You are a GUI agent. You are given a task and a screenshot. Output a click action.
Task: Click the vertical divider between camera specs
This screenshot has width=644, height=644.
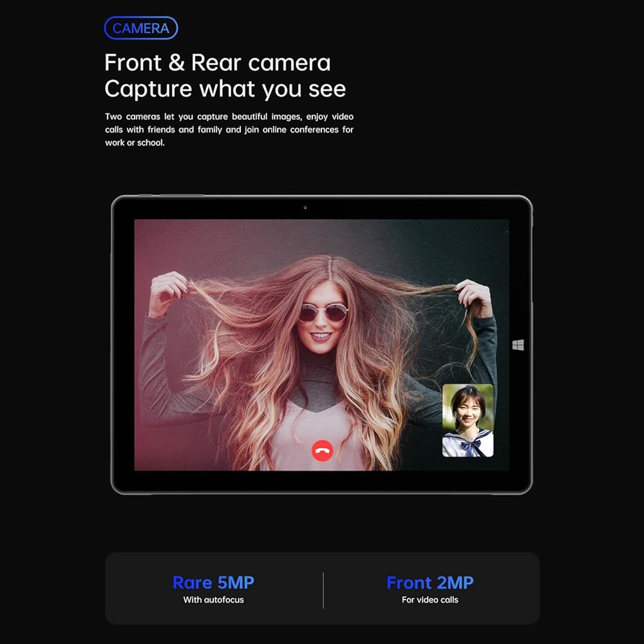coord(323,590)
